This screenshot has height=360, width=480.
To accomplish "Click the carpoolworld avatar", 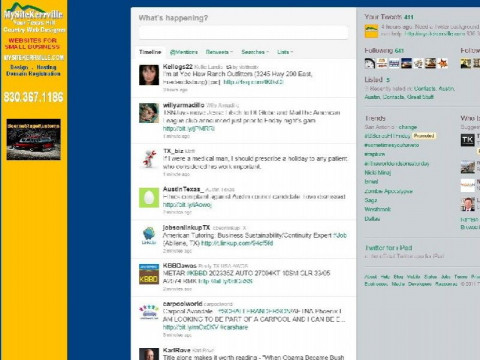I will click(x=149, y=312).
